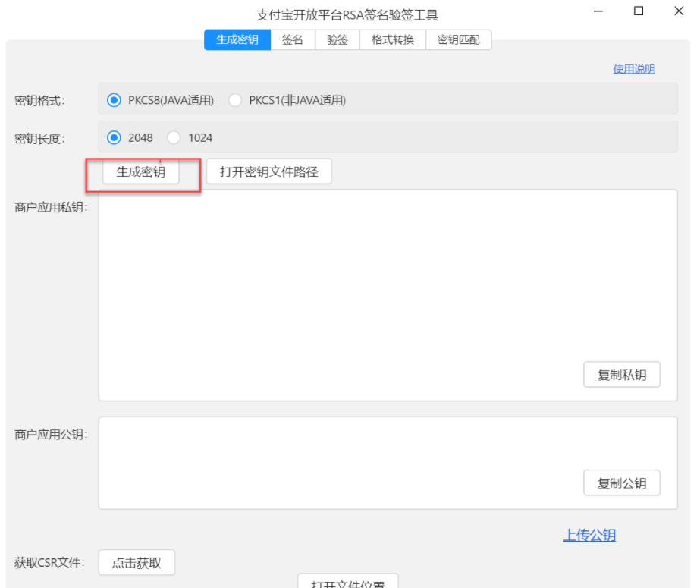
Task: Close the RSA tool window
Action: click(x=679, y=11)
